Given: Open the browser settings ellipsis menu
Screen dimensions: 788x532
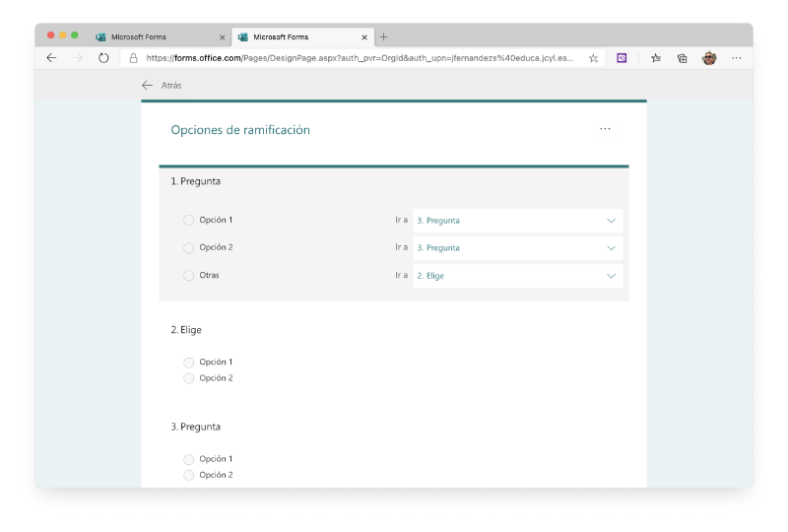Looking at the screenshot, I should click(x=736, y=58).
